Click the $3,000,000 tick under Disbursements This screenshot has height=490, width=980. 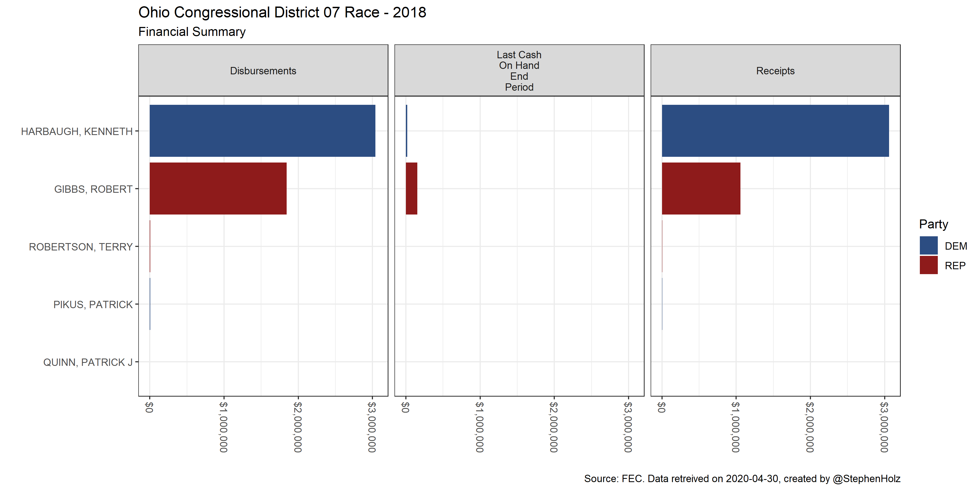coord(372,427)
